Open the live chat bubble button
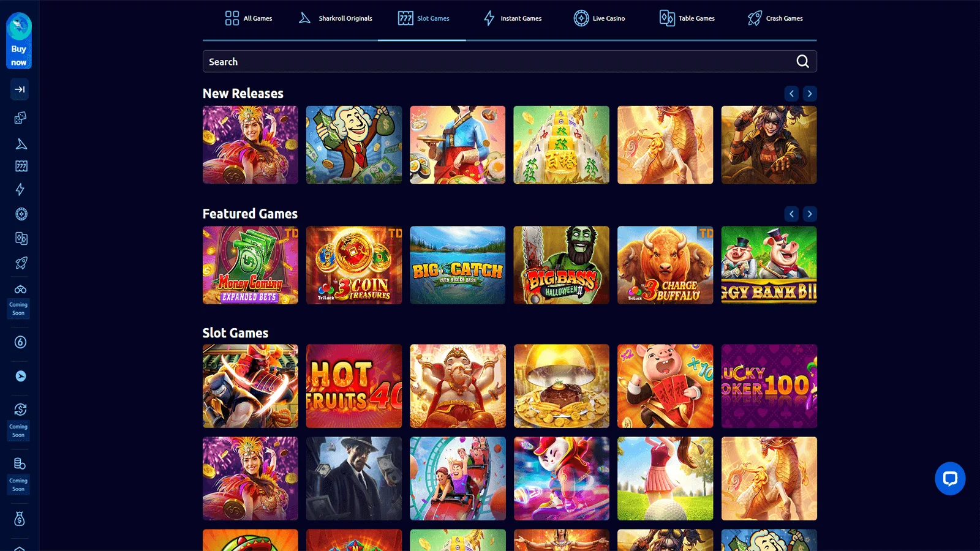This screenshot has width=980, height=551. pos(950,478)
